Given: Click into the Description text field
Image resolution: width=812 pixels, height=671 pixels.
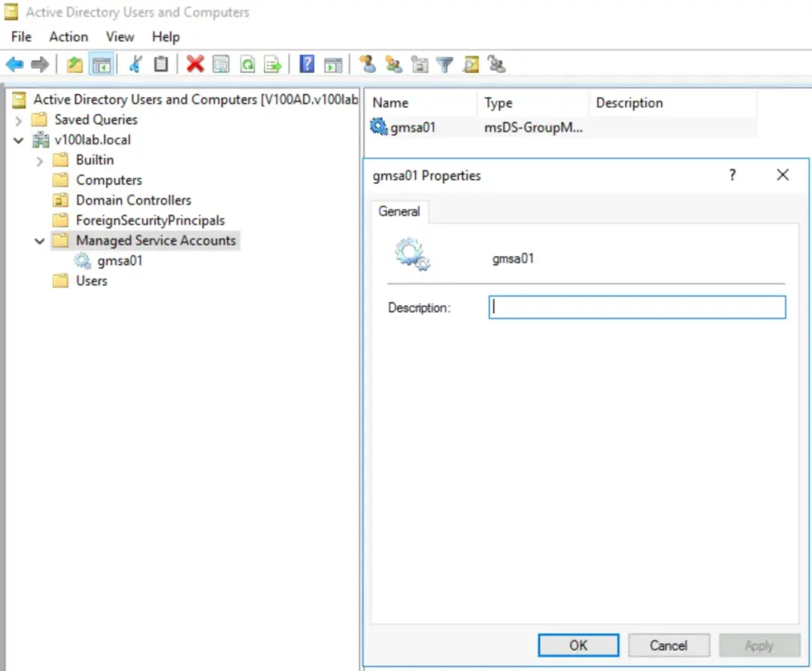Looking at the screenshot, I should click(637, 307).
